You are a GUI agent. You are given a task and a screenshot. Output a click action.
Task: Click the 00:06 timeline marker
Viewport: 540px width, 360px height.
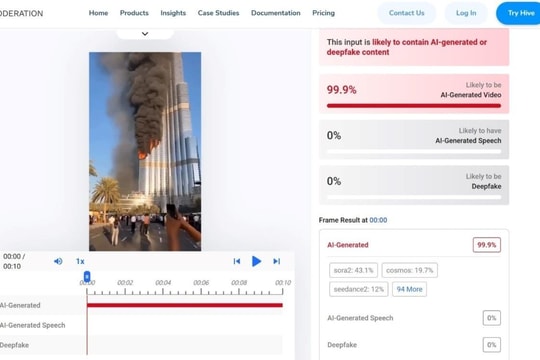[x=201, y=282]
